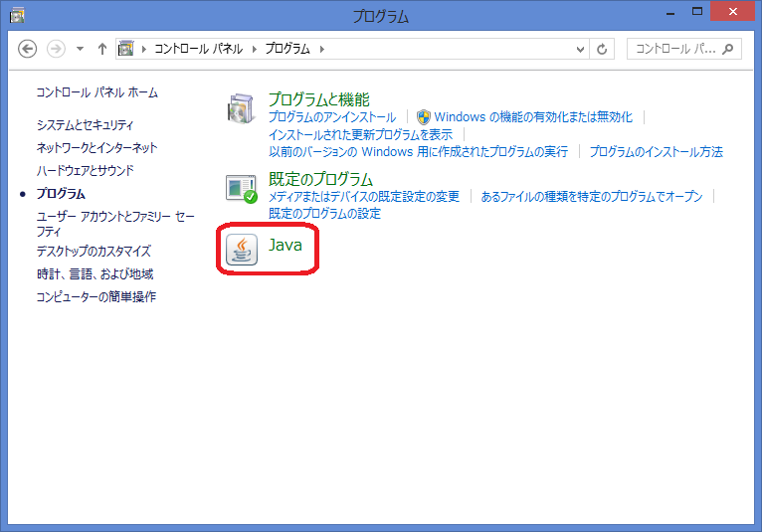Click Windows の機能の有効化または無効化 link
This screenshot has height=532, width=762.
pyautogui.click(x=533, y=117)
